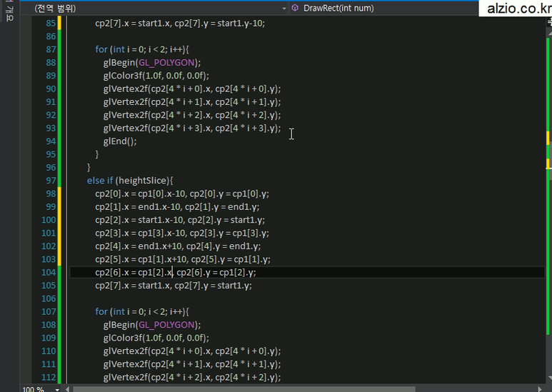This screenshot has height=392, width=552.
Task: Click the horizontal scrollbar left arrow
Action: (67, 389)
